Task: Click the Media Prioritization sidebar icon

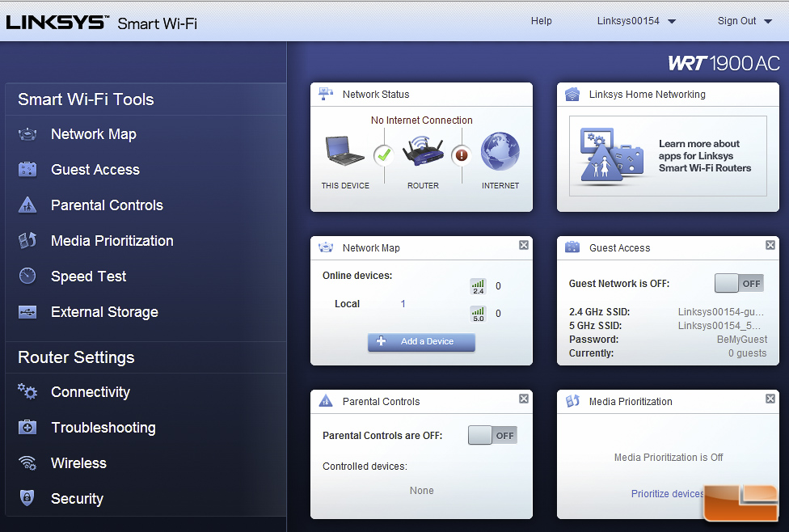Action: coord(27,241)
